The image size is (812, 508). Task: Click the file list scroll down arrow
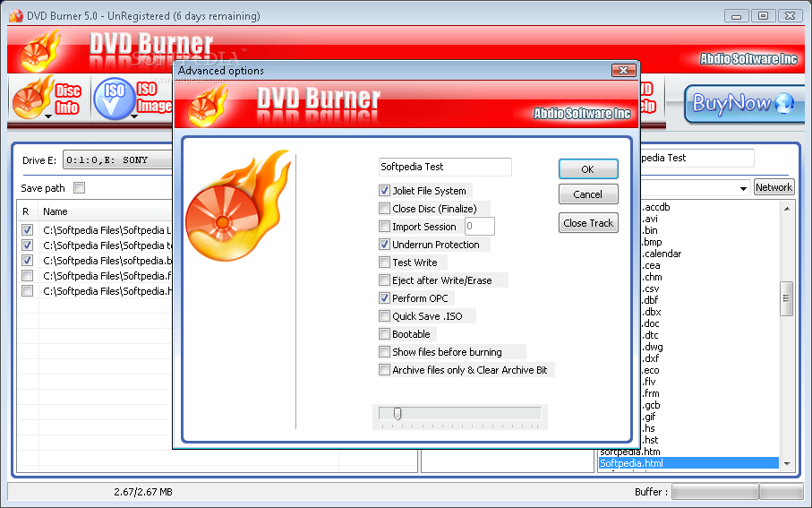click(787, 463)
